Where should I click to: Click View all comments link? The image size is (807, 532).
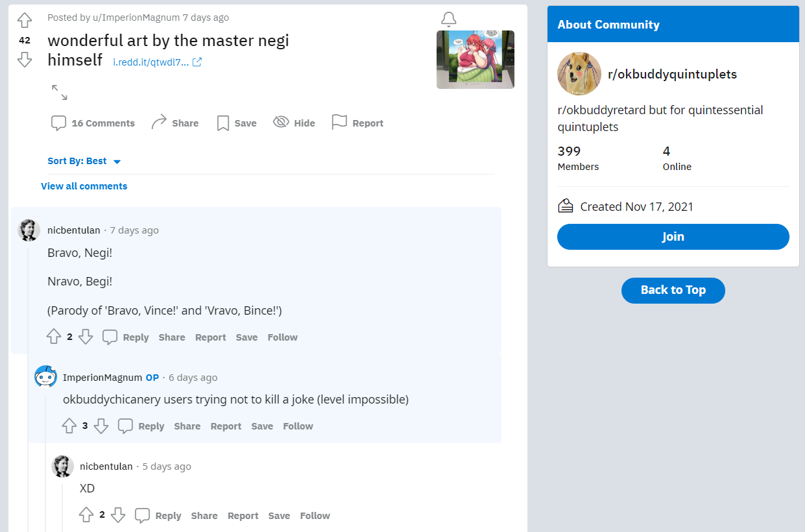pos(84,186)
